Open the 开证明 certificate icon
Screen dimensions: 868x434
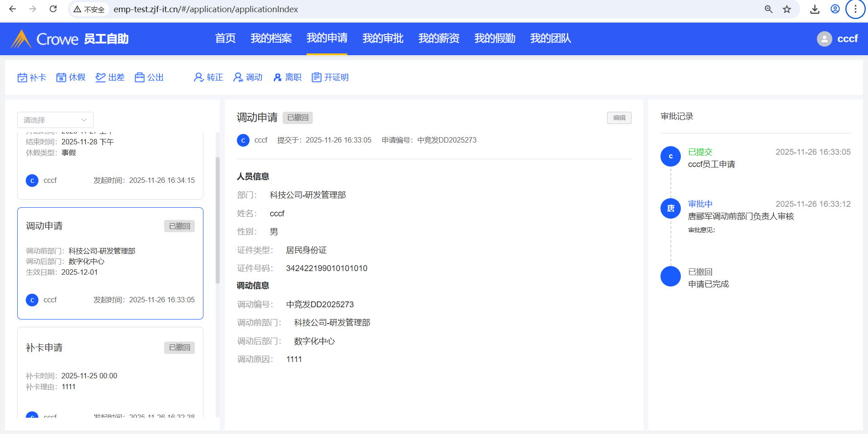pos(316,77)
